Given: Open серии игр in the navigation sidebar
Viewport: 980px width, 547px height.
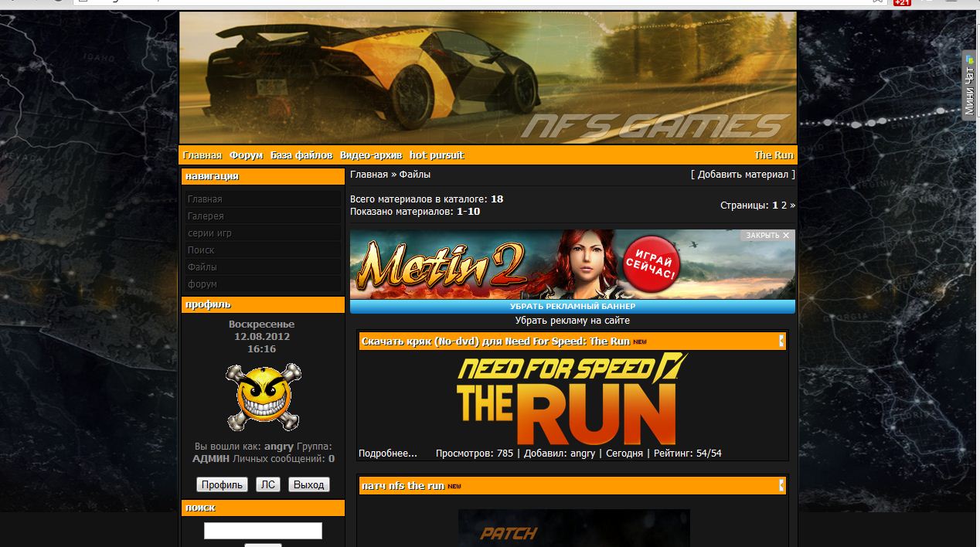Looking at the screenshot, I should coord(209,233).
